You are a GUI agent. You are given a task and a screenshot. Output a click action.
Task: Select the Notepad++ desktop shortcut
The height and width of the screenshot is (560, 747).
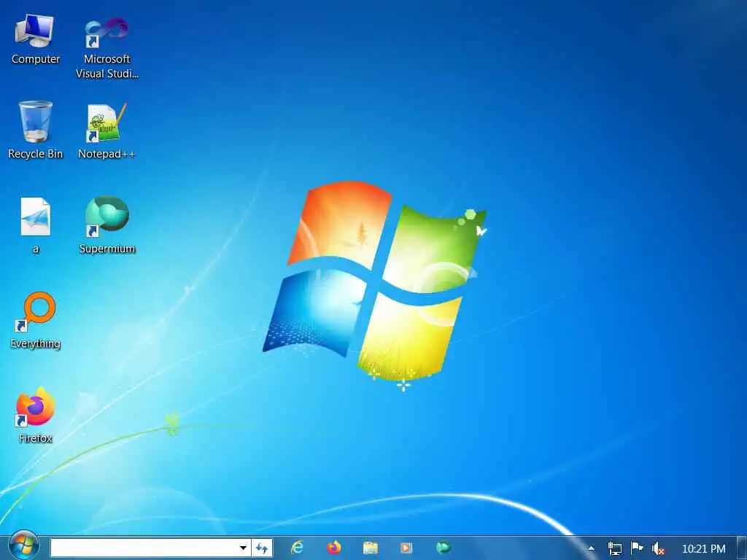pyautogui.click(x=107, y=131)
